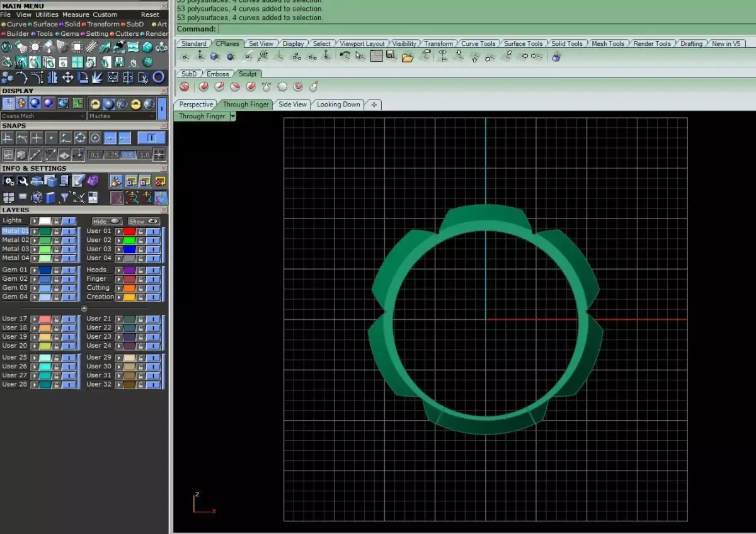The width and height of the screenshot is (756, 534).
Task: Add a new viewport tab with plus button
Action: 374,105
